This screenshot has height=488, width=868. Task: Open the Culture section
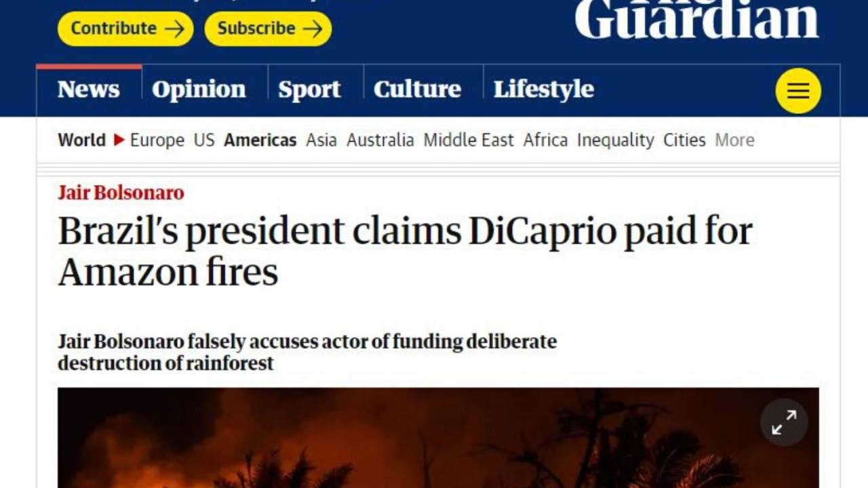coord(417,89)
